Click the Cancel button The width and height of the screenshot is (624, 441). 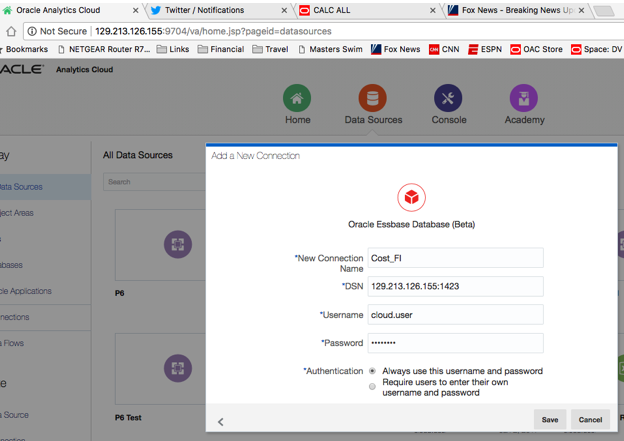click(590, 419)
